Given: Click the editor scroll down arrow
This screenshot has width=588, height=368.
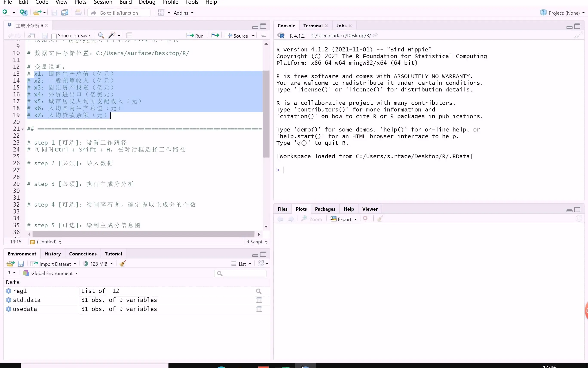Looking at the screenshot, I should (x=266, y=226).
